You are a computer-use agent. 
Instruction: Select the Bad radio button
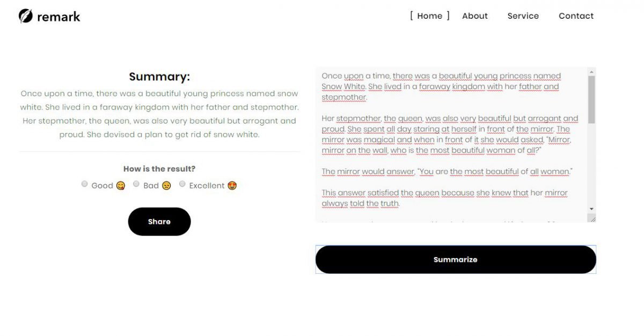click(136, 184)
